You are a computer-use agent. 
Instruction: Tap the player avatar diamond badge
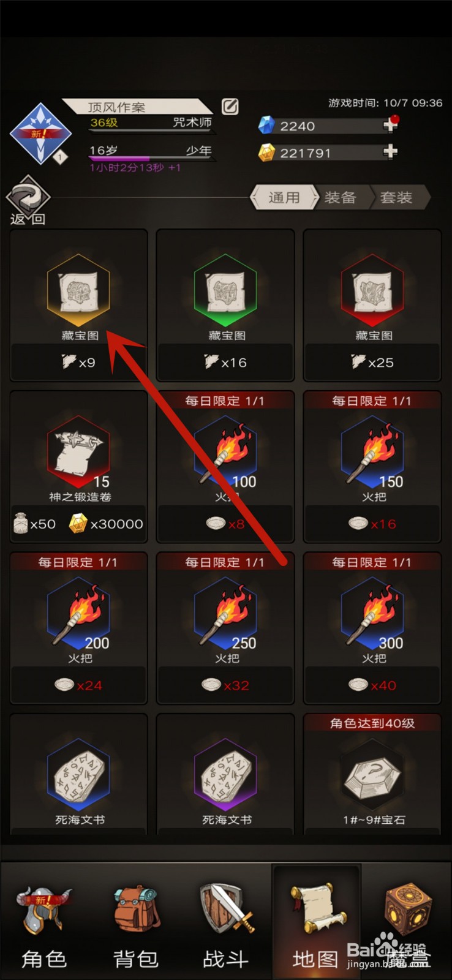click(x=40, y=134)
